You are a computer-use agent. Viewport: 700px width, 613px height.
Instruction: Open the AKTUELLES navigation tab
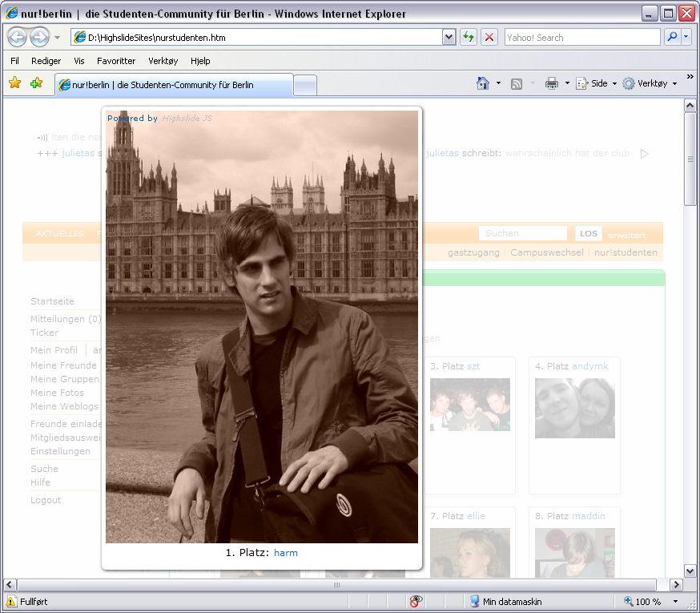(x=60, y=234)
